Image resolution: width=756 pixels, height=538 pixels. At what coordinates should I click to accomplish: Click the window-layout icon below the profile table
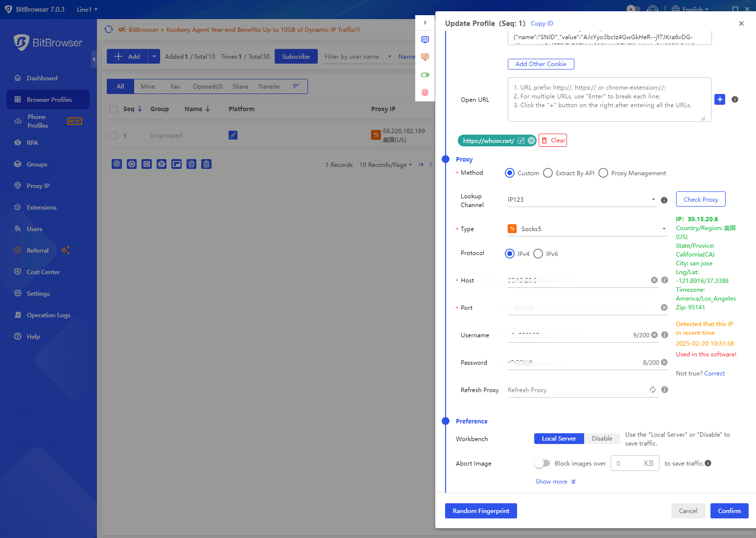pos(177,164)
